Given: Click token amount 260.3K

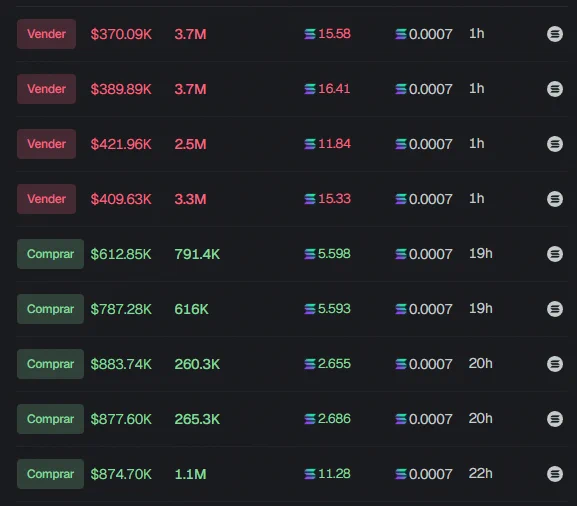Looking at the screenshot, I should pos(197,364).
